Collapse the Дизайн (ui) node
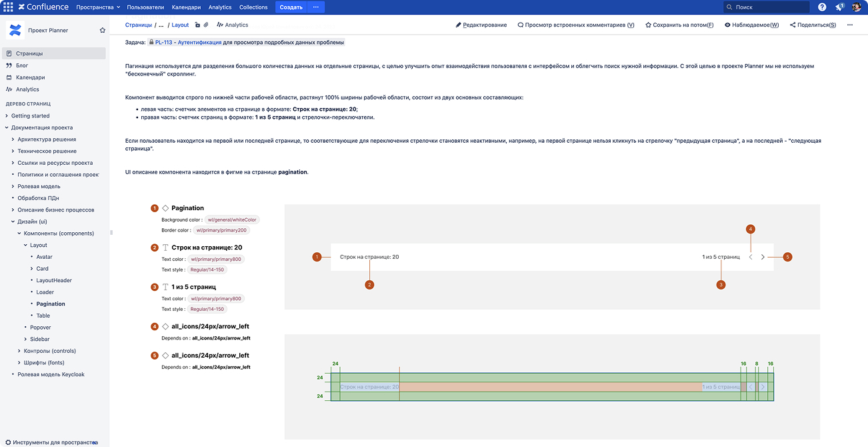This screenshot has width=868, height=447. [x=13, y=221]
